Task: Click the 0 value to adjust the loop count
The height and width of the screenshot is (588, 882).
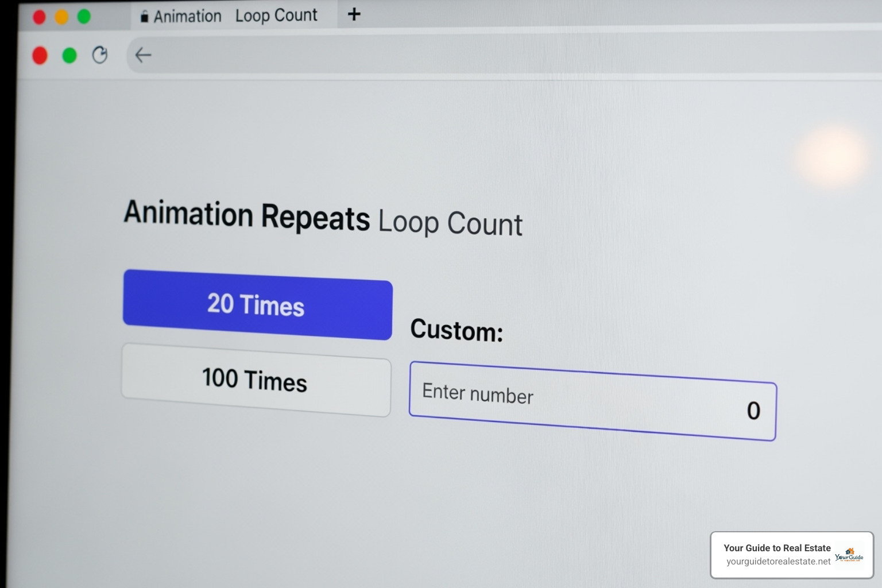Action: pos(753,411)
